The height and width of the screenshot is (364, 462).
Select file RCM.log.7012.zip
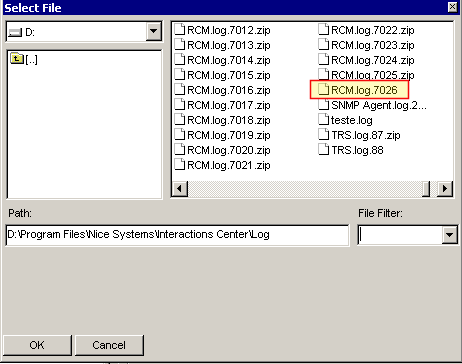pyautogui.click(x=223, y=30)
